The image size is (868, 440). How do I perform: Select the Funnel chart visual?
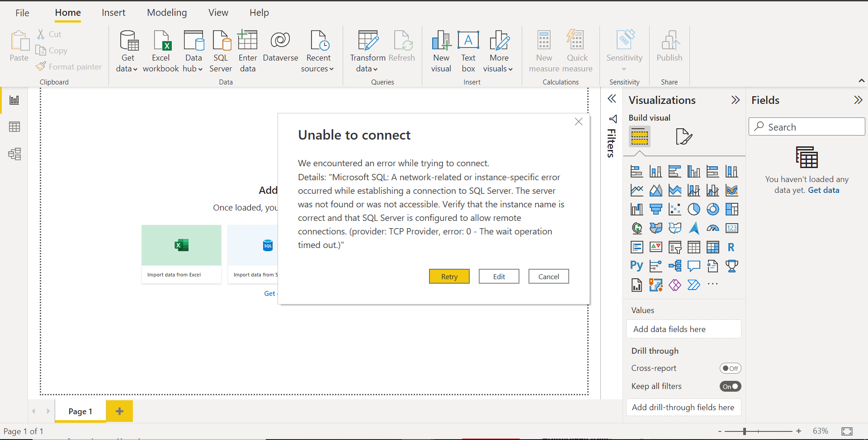(656, 209)
